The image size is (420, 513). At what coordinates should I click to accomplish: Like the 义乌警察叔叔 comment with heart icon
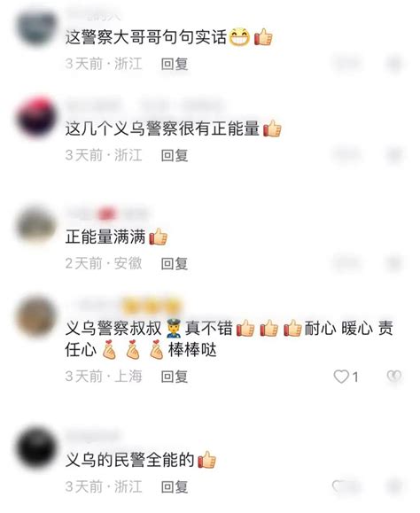pos(341,377)
